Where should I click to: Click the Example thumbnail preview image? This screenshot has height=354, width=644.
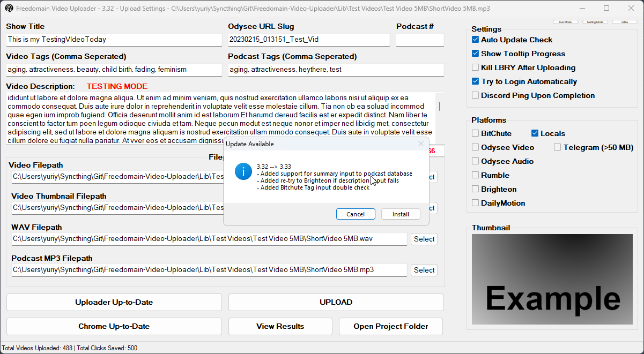coord(552,279)
